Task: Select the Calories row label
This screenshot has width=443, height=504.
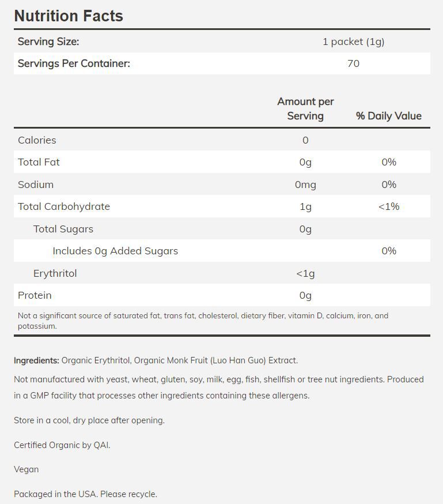Action: [37, 140]
